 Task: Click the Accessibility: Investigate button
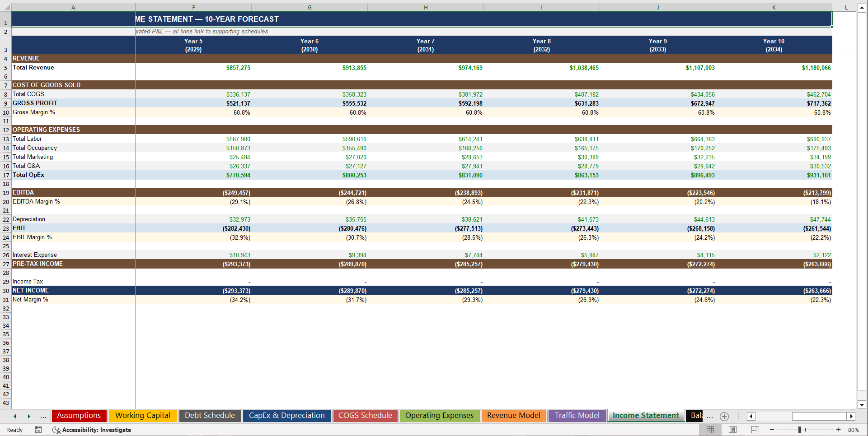(92, 430)
